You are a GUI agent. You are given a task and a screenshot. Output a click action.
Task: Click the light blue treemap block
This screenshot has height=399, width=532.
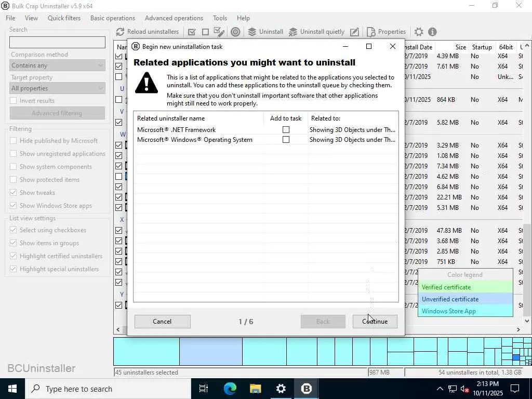tap(211, 351)
